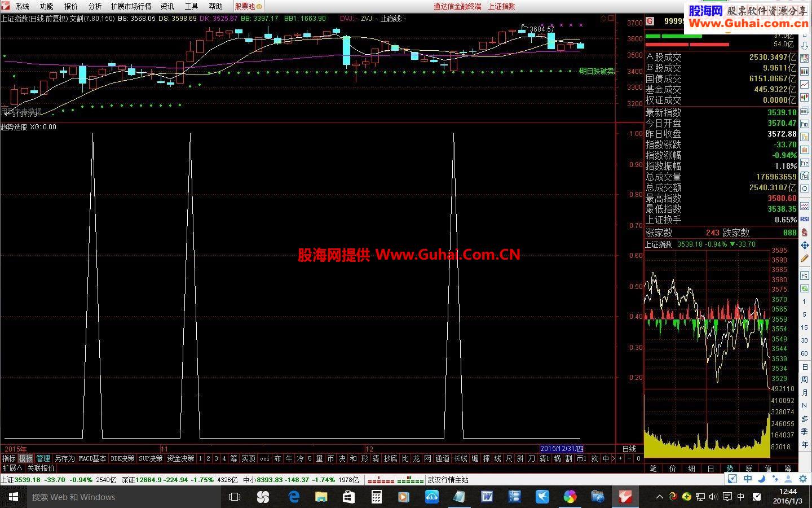
Task: Open the 报价 menu
Action: point(70,6)
